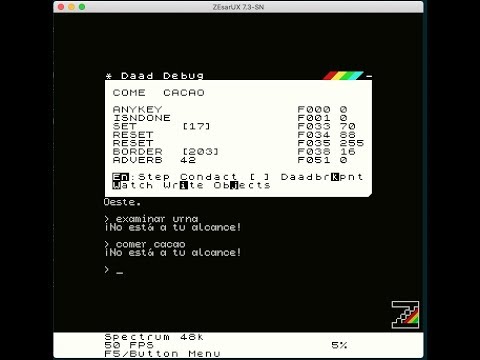This screenshot has width=480, height=360.
Task: Click the Spectrum 48k status text
Action: [154, 337]
